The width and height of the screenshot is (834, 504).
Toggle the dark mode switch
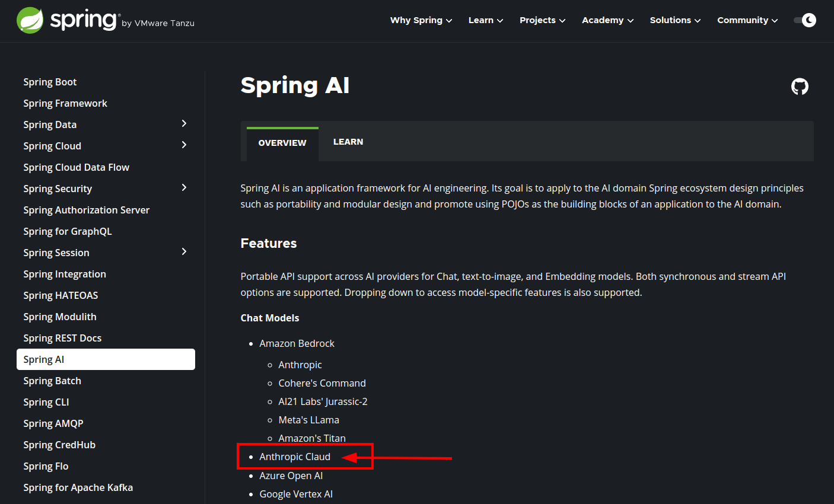[x=805, y=20]
